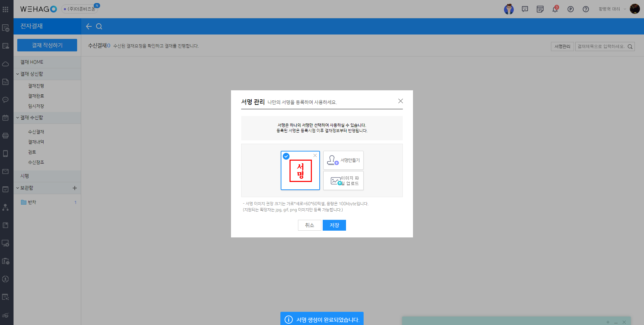Open the help question mark icon
Viewport: 644px width, 325px height.
pyautogui.click(x=586, y=9)
